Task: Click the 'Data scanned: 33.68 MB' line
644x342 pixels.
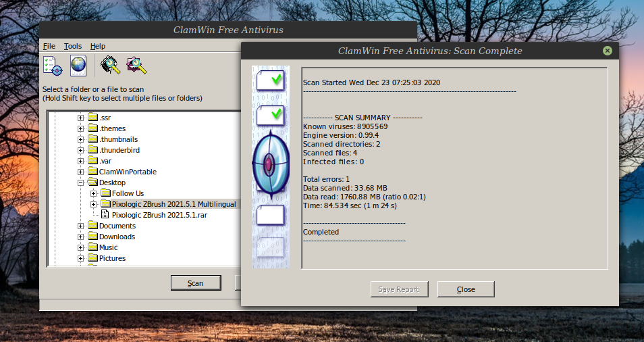Action: point(345,189)
